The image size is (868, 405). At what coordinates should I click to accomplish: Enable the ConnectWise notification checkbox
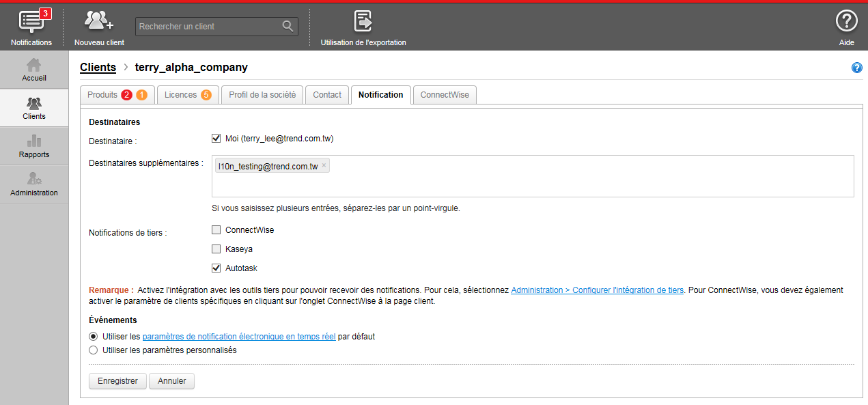(216, 230)
